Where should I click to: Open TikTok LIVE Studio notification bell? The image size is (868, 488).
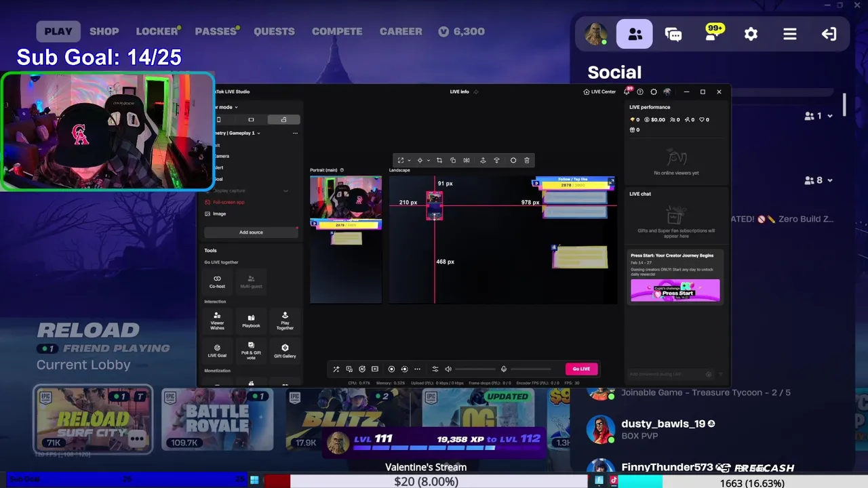point(627,91)
